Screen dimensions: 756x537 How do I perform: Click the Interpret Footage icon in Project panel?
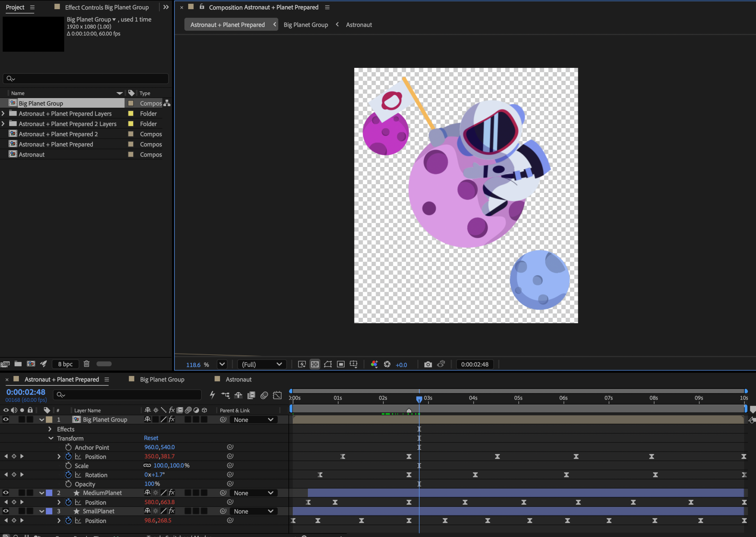(x=5, y=364)
